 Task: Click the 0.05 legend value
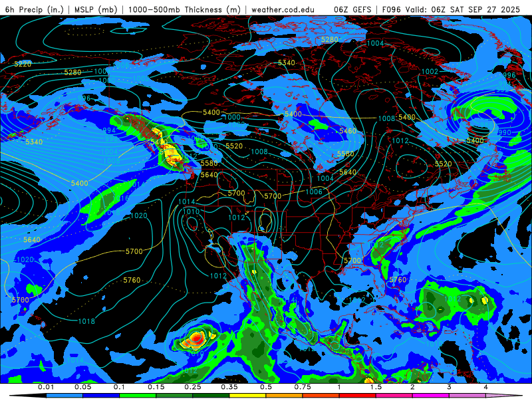coord(82,387)
